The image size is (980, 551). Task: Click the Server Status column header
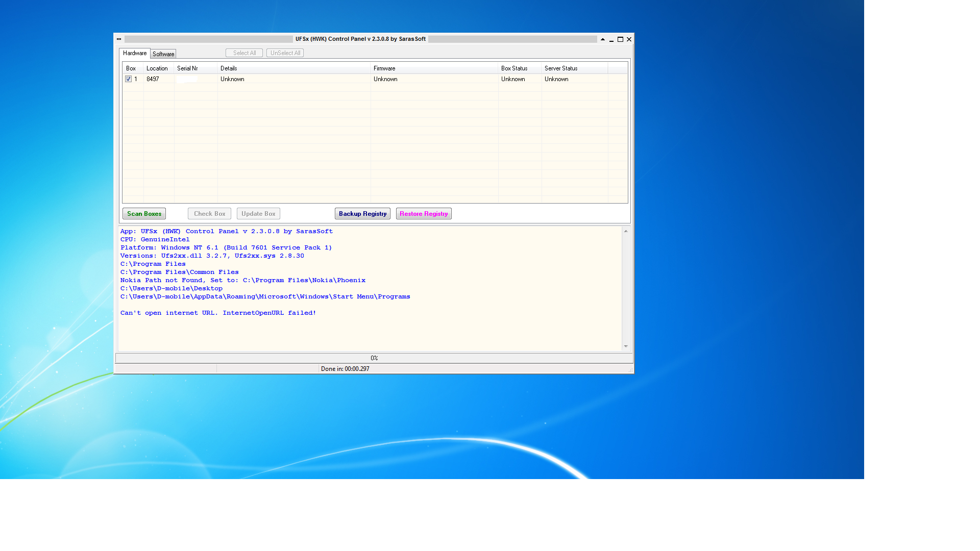pos(575,68)
